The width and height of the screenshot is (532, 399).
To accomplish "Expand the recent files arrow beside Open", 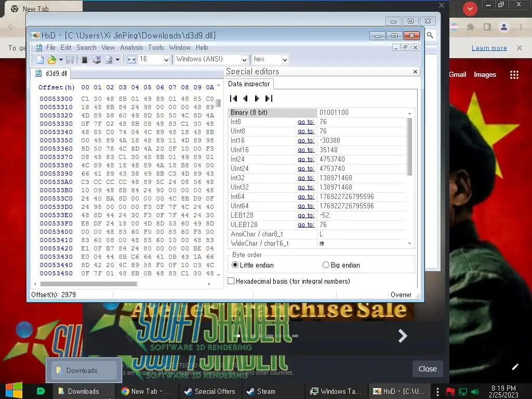I will coord(61,60).
